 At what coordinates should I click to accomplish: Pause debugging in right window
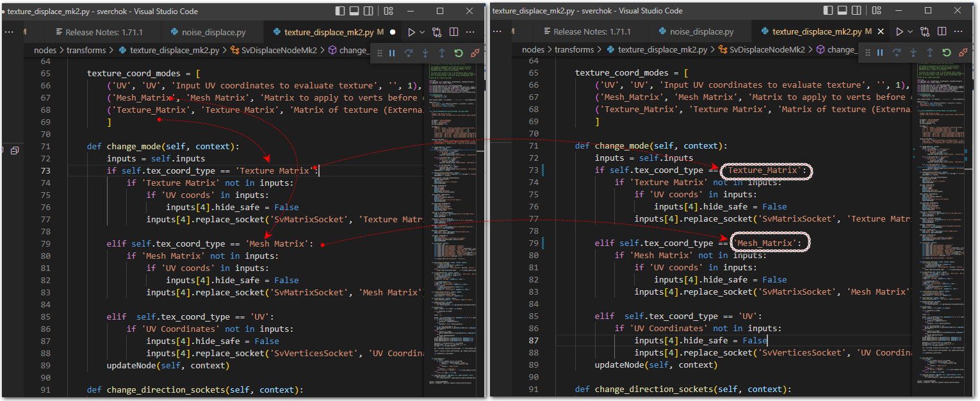click(x=880, y=53)
